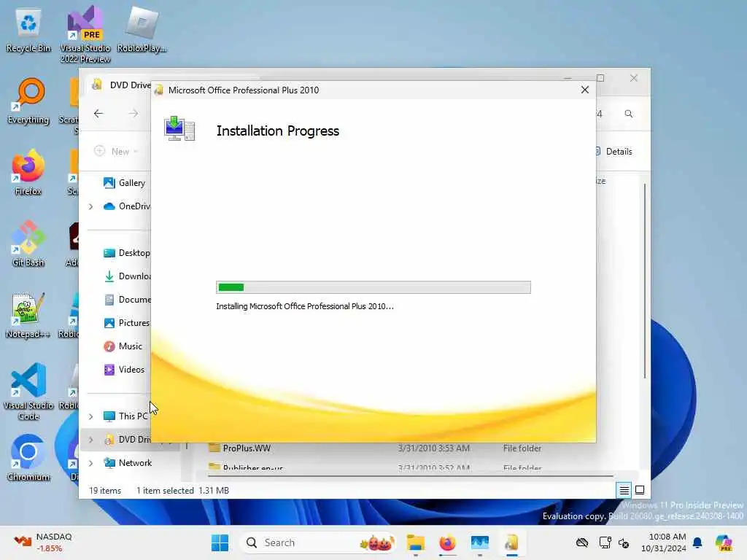The width and height of the screenshot is (747, 560).
Task: Open Downloads in the Explorer sidebar
Action: pos(127,276)
